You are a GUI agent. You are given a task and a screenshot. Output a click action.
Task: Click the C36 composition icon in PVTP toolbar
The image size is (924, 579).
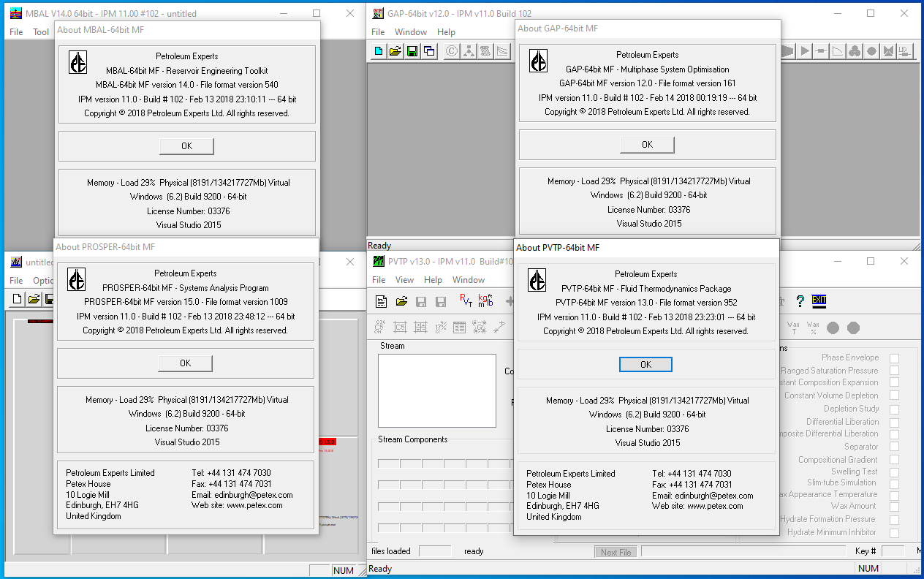point(380,328)
